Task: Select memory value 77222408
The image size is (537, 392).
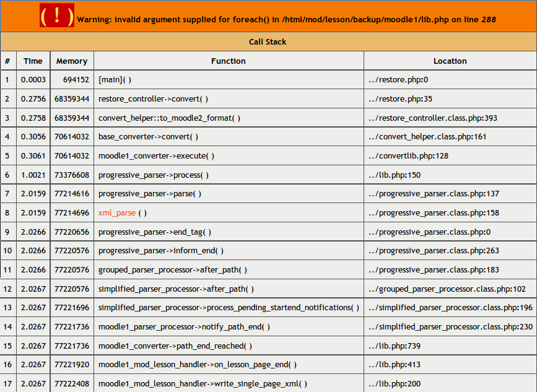Action: [x=72, y=384]
